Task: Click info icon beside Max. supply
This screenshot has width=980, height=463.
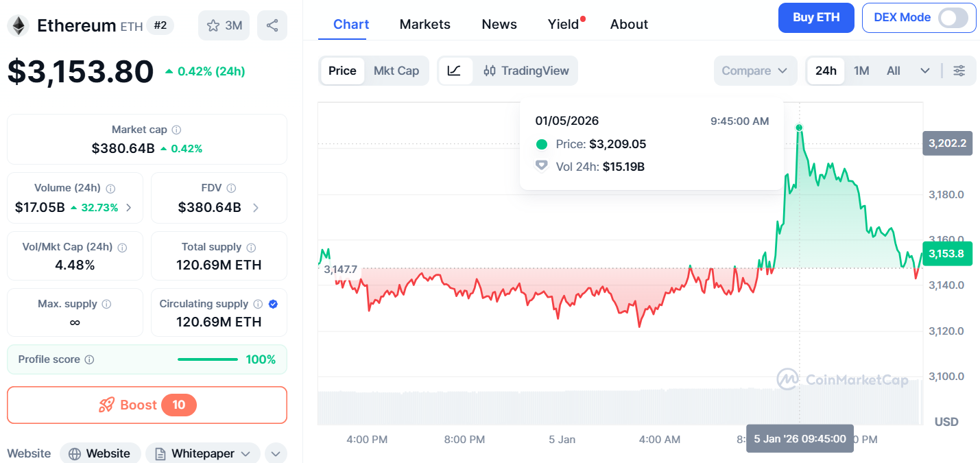Action: (x=106, y=304)
